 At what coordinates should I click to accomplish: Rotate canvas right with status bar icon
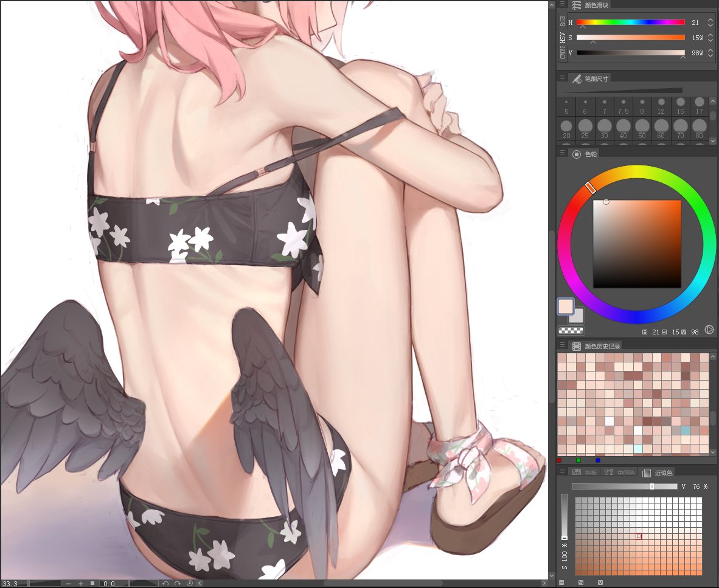tap(178, 583)
